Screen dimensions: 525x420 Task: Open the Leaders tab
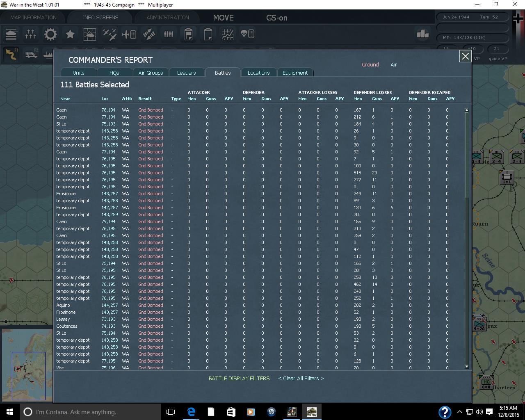tap(186, 73)
